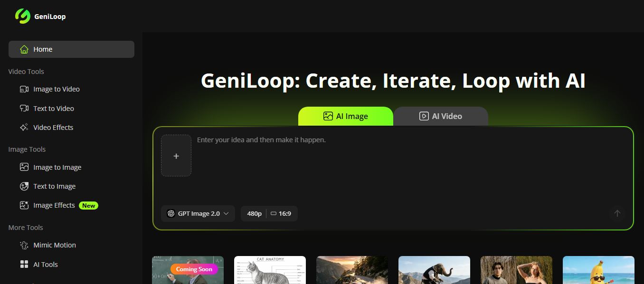The height and width of the screenshot is (284, 644).
Task: Click the Text to Image icon
Action: click(24, 186)
